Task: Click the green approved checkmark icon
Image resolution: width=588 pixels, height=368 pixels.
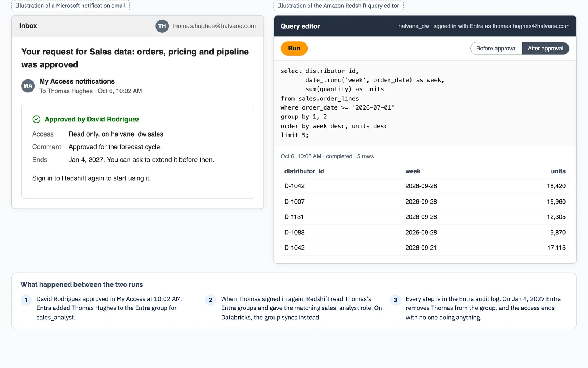Action: point(36,119)
